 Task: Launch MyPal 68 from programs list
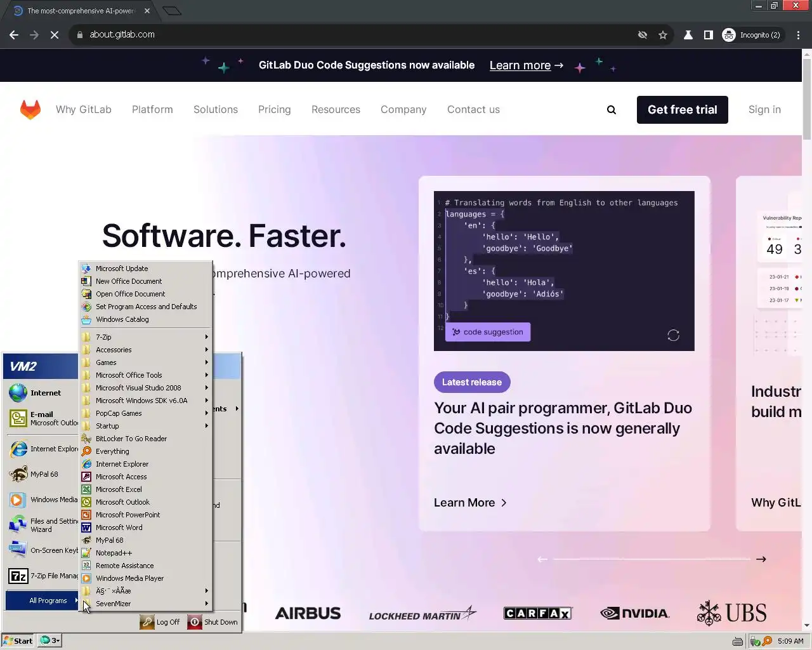145,540
